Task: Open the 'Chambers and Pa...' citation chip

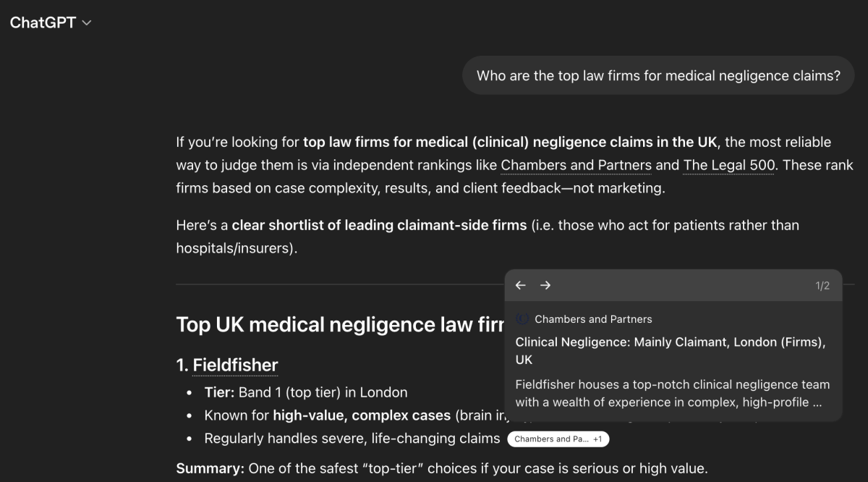Action: 551,439
